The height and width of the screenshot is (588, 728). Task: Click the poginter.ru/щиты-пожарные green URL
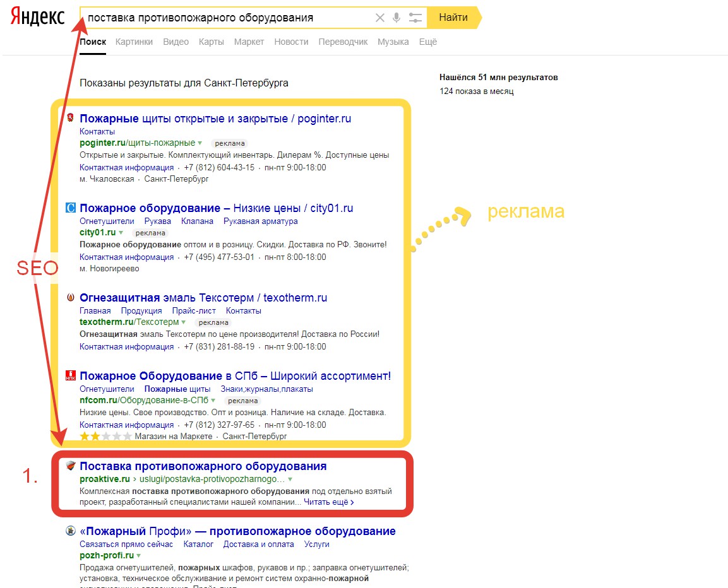pos(138,143)
